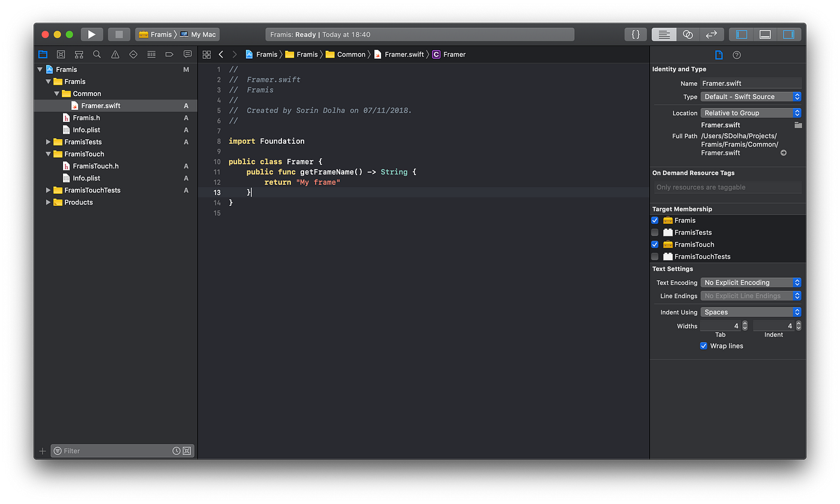Click the Full Path arrow for Framer.swift
Viewport: 840px width, 504px height.
784,152
